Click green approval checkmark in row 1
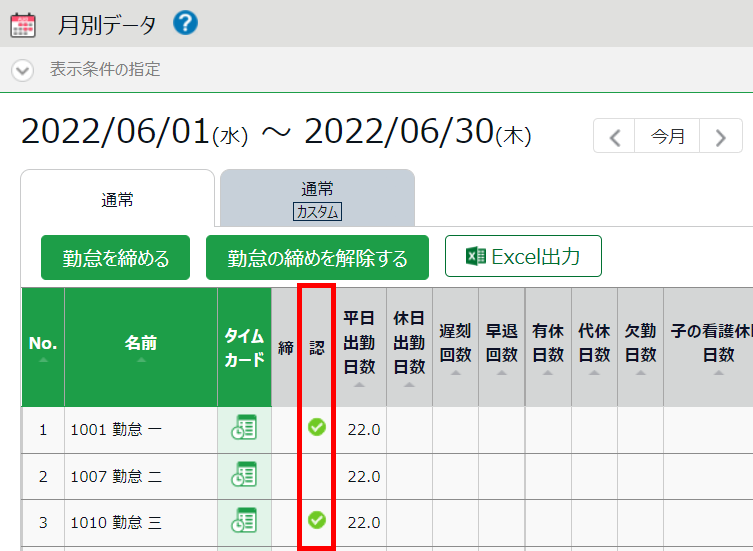Image resolution: width=753 pixels, height=551 pixels. pos(316,428)
